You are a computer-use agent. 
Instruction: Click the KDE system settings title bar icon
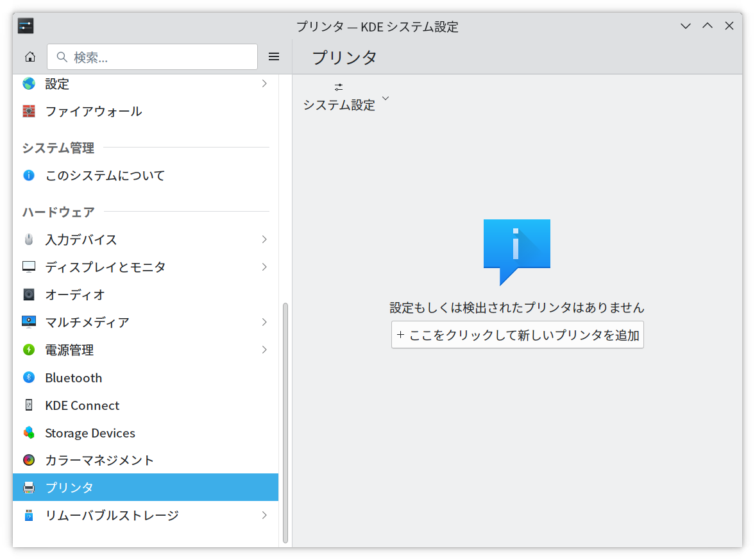click(x=26, y=26)
